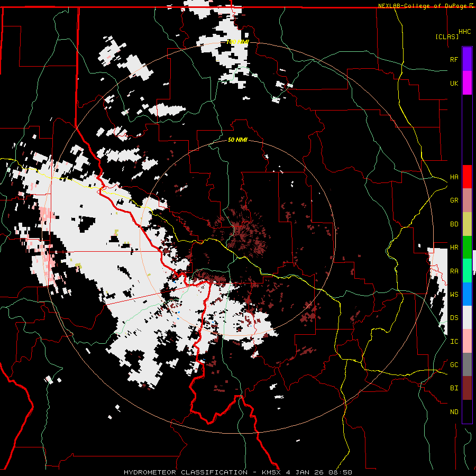Click the RF purple legend swatch

[x=467, y=59]
